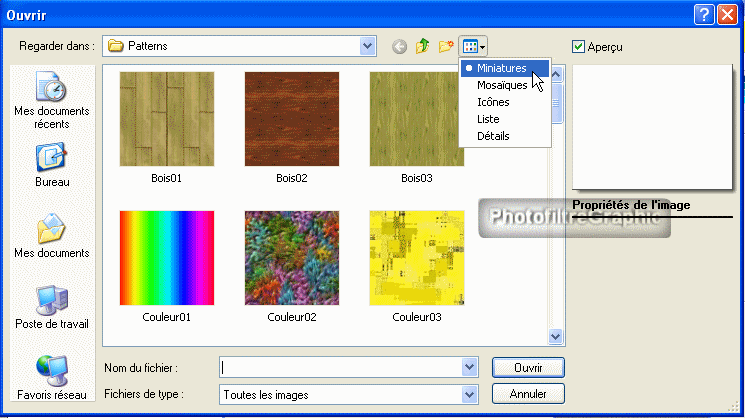Uncheck the Aperçu preview checkbox
This screenshot has width=745, height=418.
[x=579, y=46]
